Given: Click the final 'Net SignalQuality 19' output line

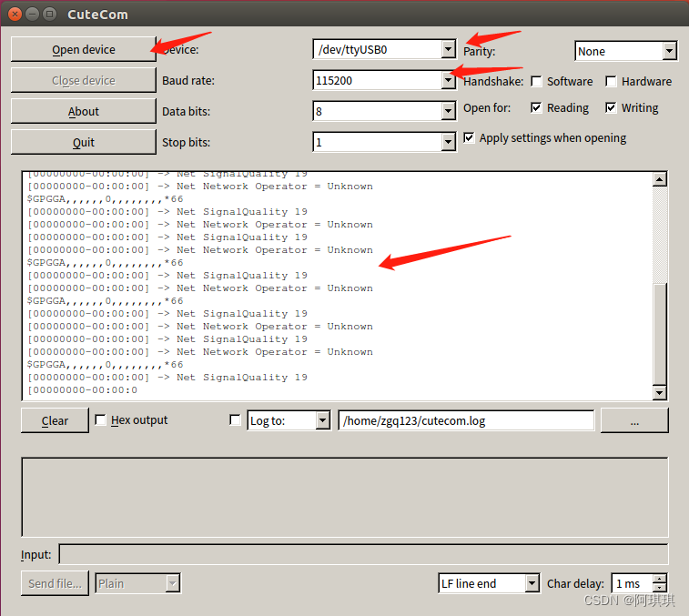Looking at the screenshot, I should (x=167, y=377).
